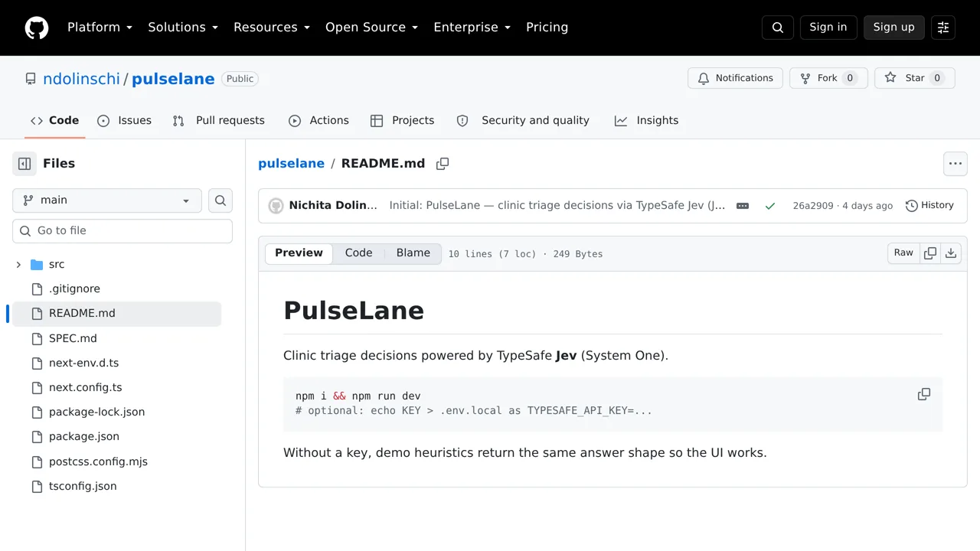Viewport: 980px width, 551px height.
Task: Fork the pulselane repository
Action: pyautogui.click(x=828, y=78)
